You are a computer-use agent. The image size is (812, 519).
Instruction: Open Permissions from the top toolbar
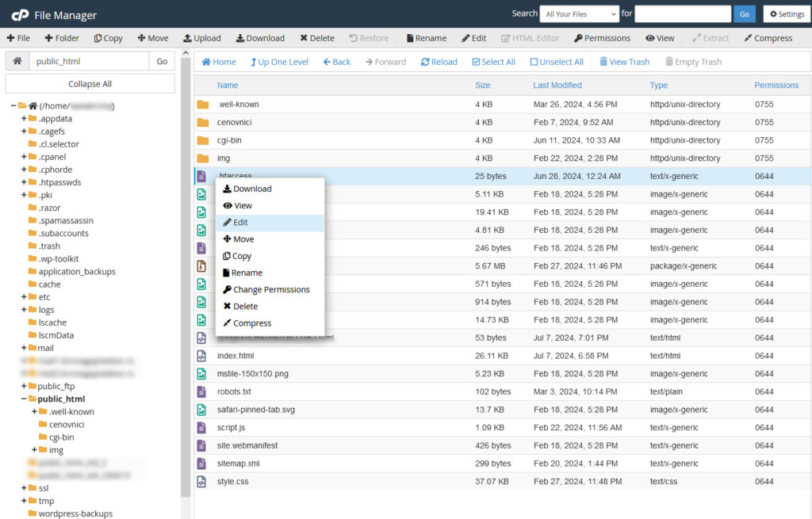coord(602,38)
